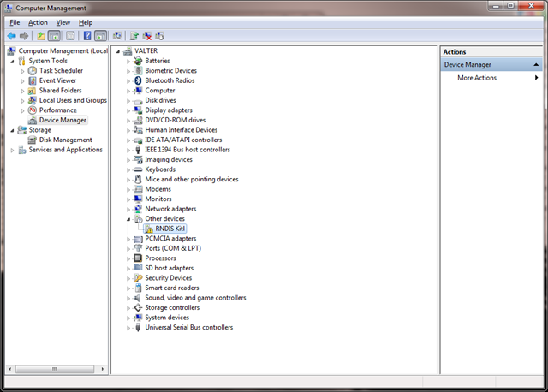Select the Task Scheduler clock icon

click(x=33, y=71)
